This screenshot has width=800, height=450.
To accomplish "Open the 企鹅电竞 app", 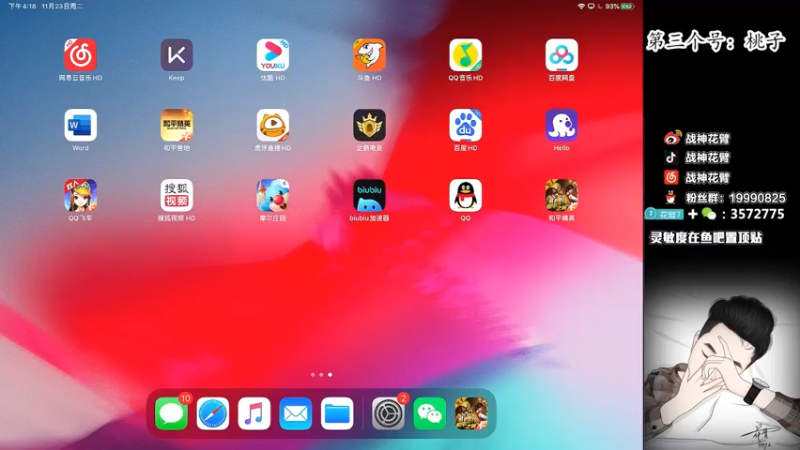I will click(369, 125).
